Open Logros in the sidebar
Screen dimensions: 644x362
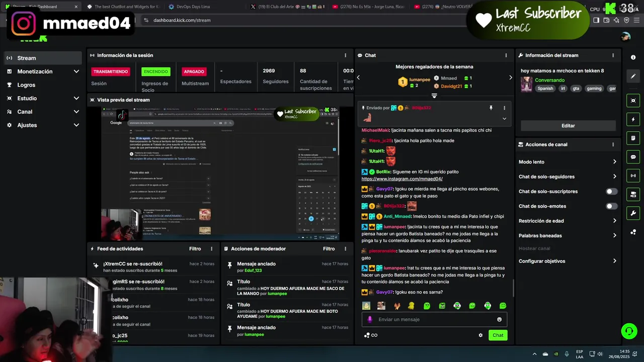(43, 85)
